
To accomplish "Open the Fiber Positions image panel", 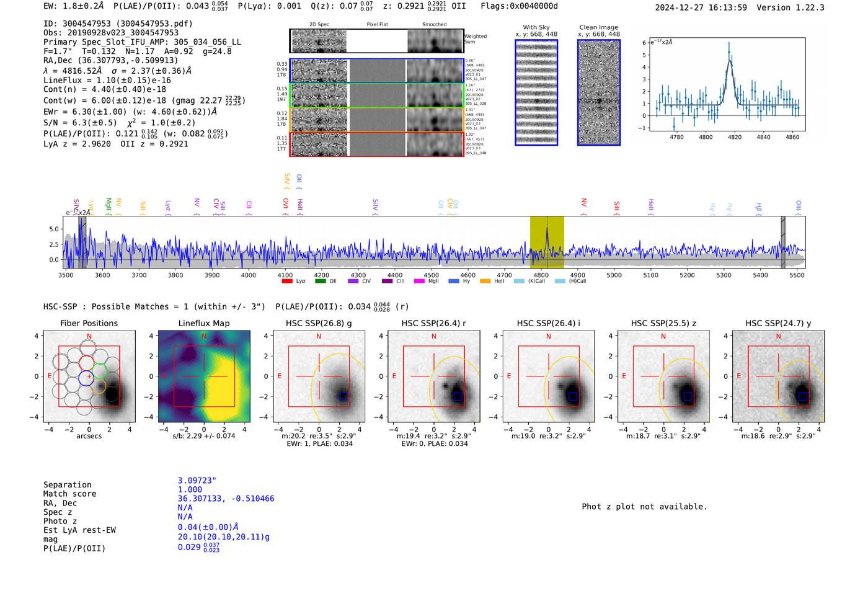I will click(89, 376).
